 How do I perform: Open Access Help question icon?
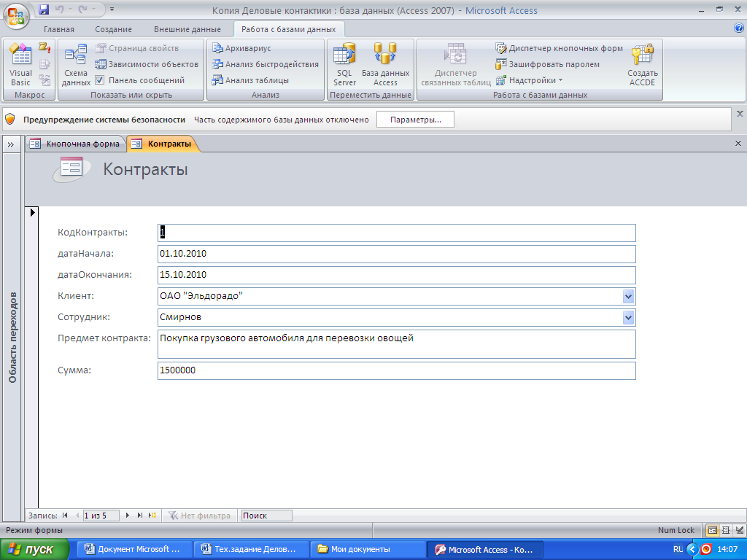(x=739, y=28)
